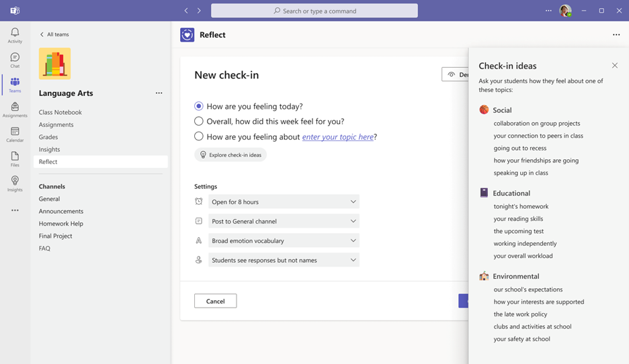
Task: Choose 'your connection to peers in class'
Action: [x=538, y=136]
